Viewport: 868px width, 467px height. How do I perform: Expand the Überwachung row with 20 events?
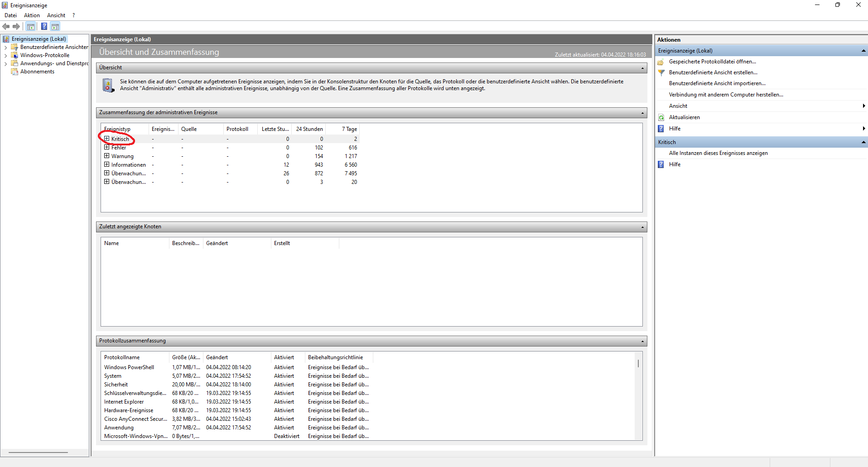[x=106, y=182]
